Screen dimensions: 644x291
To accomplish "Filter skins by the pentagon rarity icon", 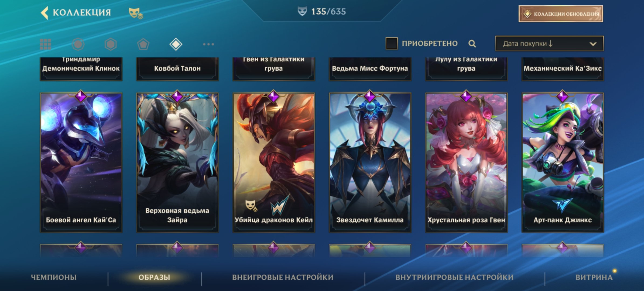I will click(x=143, y=44).
